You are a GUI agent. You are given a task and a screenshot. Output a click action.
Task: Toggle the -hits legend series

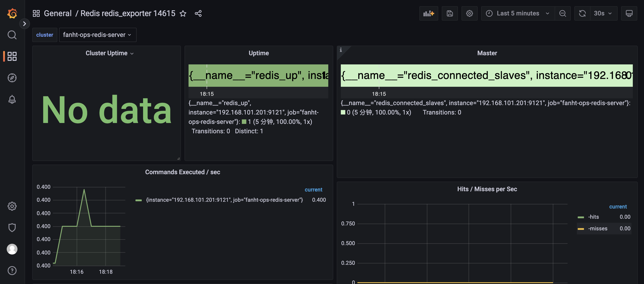click(593, 217)
